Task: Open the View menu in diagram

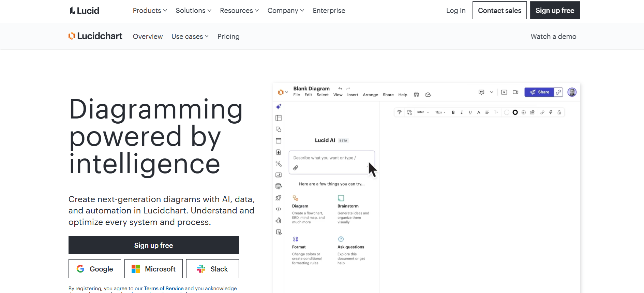Action: [x=338, y=95]
